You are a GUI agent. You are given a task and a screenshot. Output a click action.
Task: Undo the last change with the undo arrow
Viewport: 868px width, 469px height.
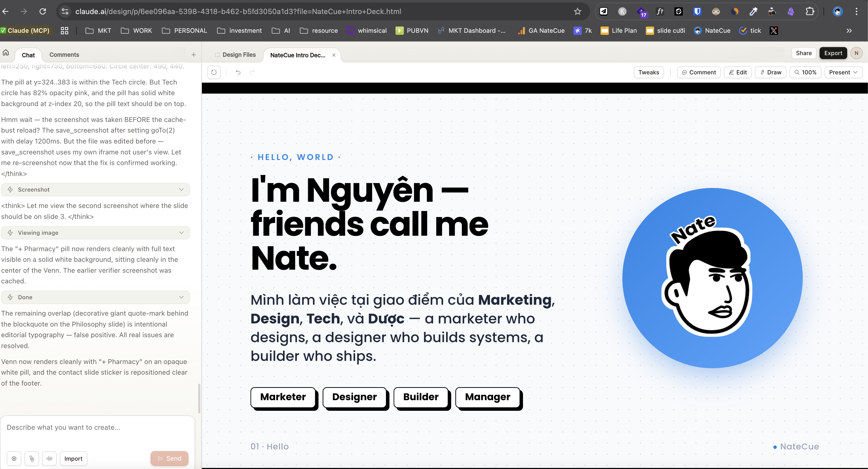coord(238,72)
